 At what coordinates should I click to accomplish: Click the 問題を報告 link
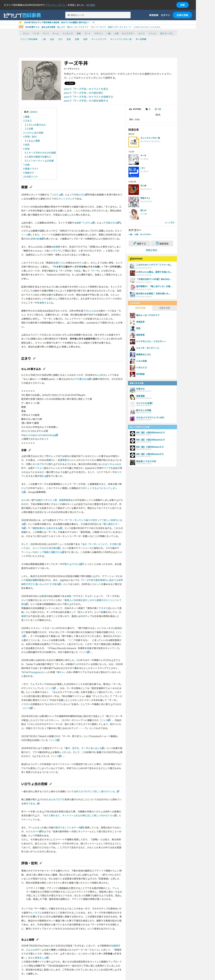[151, 250]
